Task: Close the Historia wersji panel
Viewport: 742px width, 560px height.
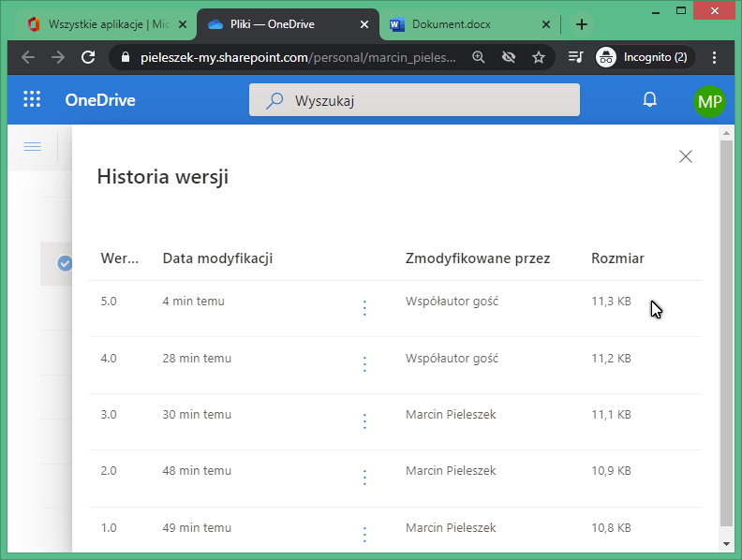Action: [x=685, y=156]
